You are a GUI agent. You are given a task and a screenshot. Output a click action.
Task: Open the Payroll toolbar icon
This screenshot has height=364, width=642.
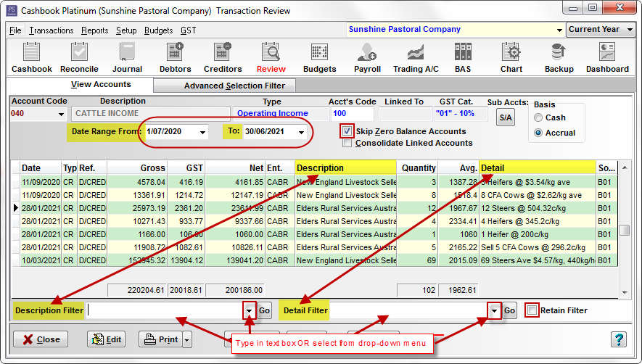[367, 58]
